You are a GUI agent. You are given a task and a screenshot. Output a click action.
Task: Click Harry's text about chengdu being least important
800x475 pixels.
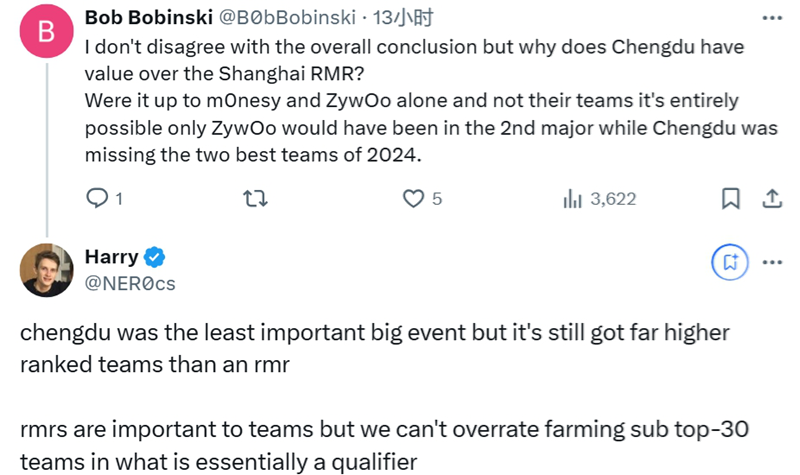(374, 347)
